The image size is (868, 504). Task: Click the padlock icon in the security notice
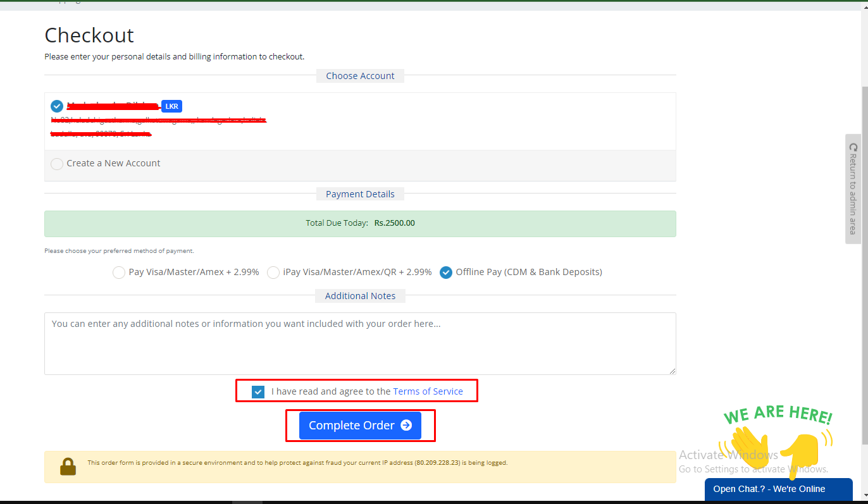click(x=68, y=467)
